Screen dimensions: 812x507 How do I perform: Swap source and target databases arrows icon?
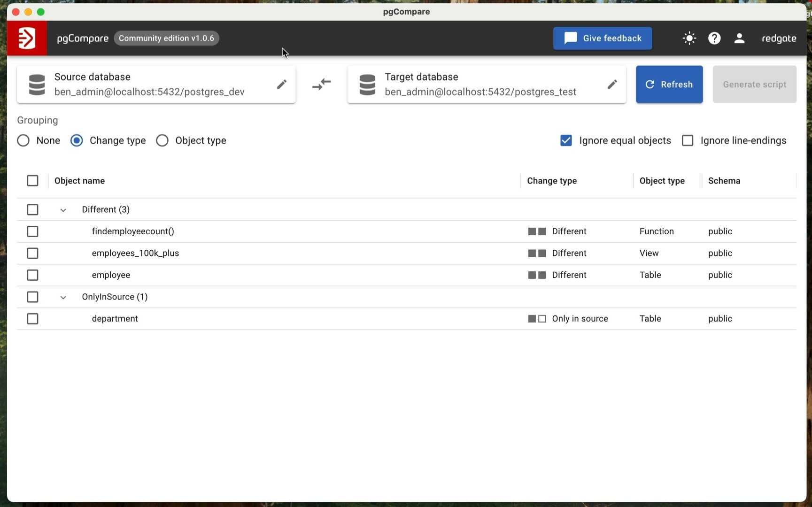pos(322,84)
